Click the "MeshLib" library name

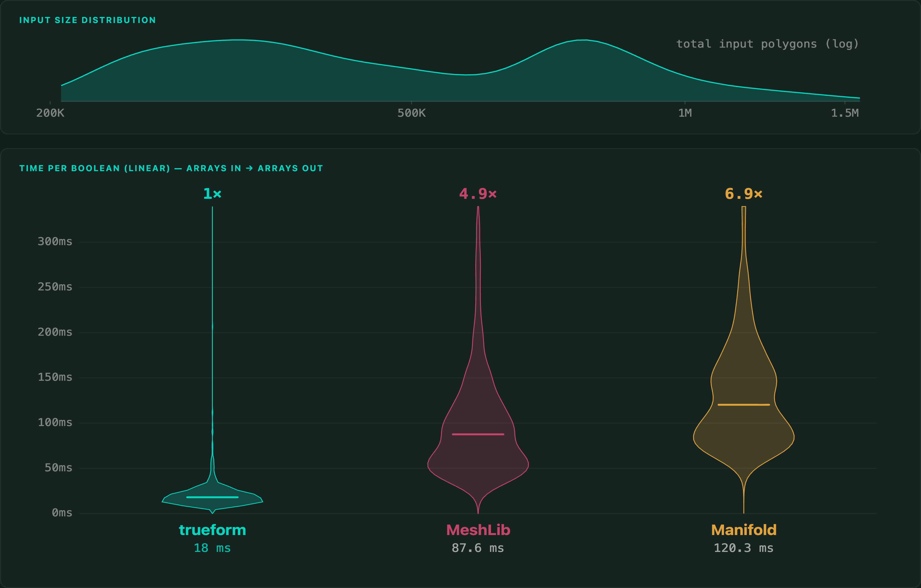(478, 530)
